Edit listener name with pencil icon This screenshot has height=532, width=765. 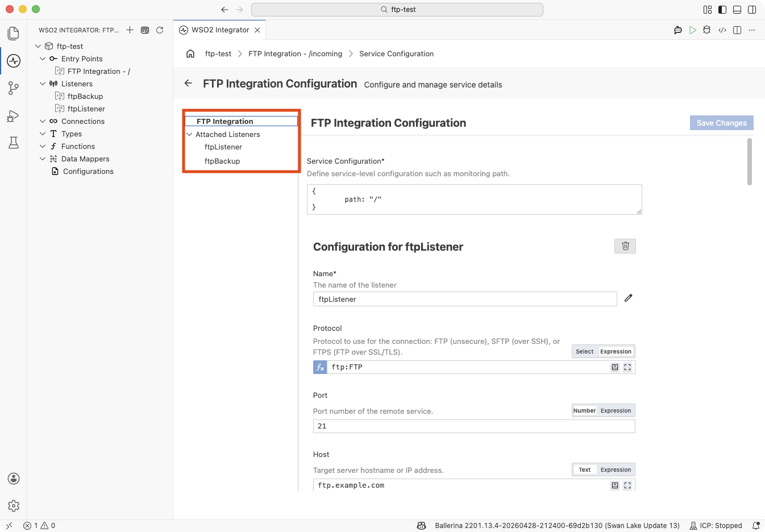click(629, 298)
